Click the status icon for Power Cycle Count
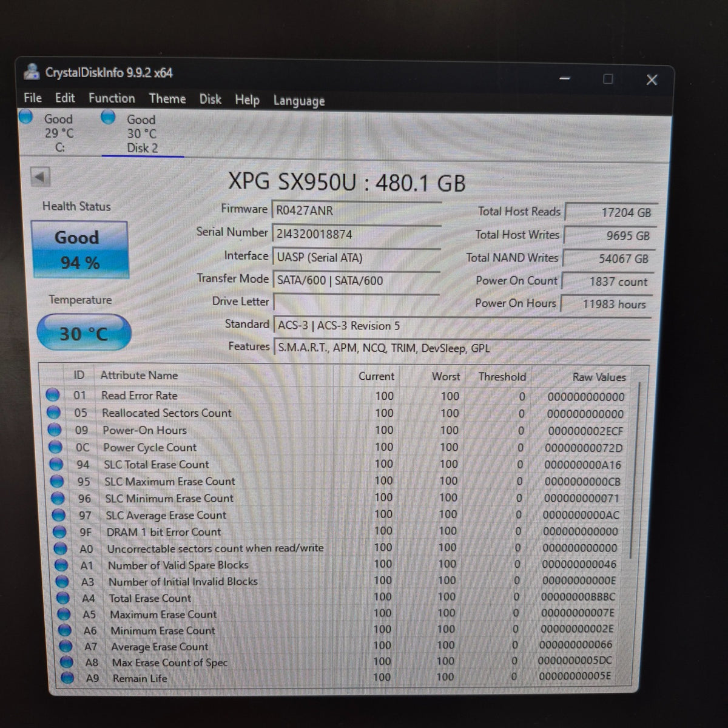This screenshot has width=728, height=728. (x=56, y=447)
